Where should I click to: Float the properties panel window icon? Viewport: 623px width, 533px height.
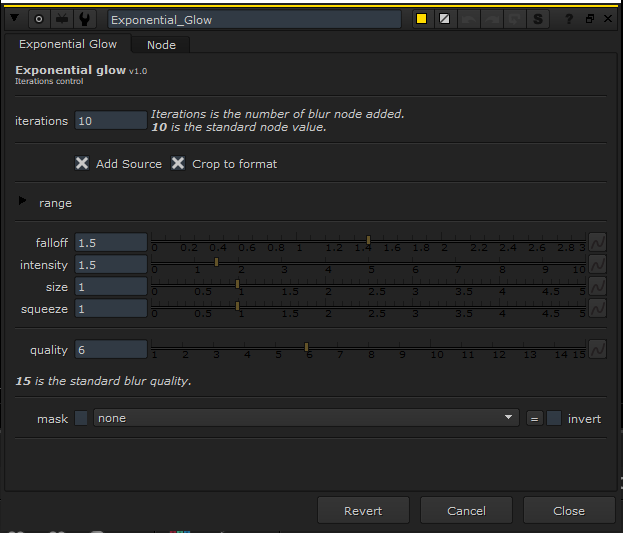(x=589, y=19)
